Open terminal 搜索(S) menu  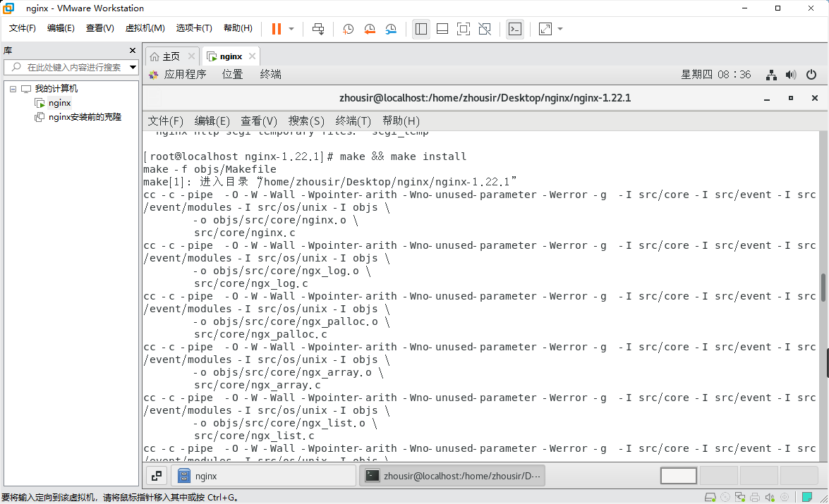click(306, 121)
